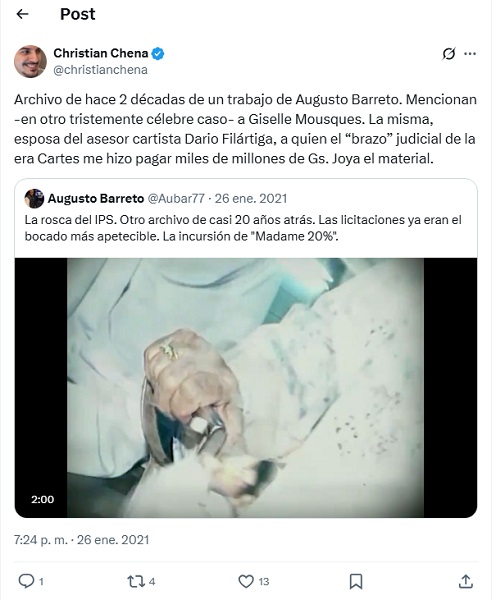Repost using the retweet arrows icon
Viewport: 496px width, 600px height.
pos(136,582)
